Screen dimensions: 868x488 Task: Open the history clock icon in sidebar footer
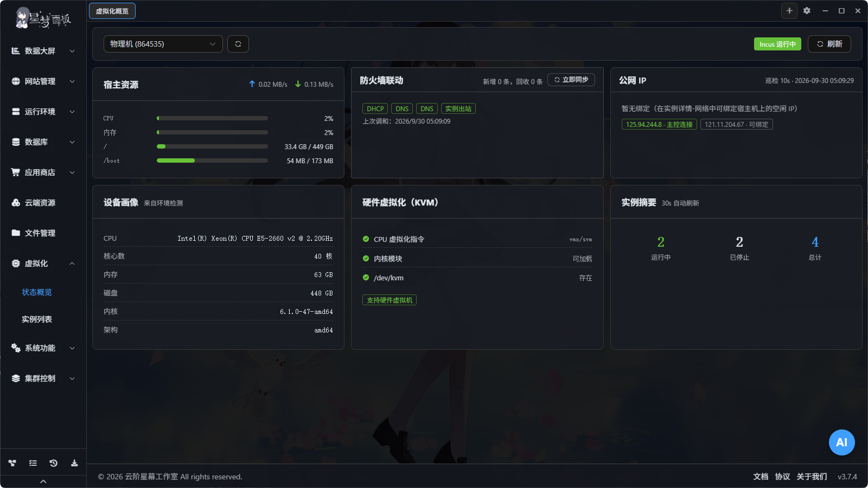[53, 463]
